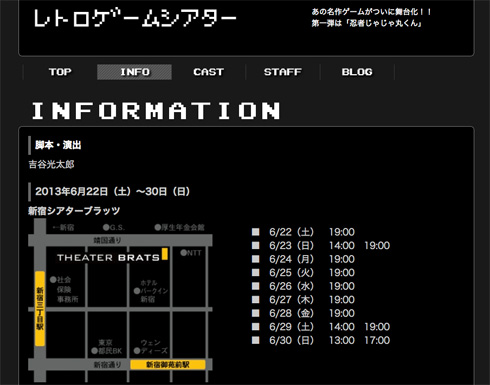Image resolution: width=490 pixels, height=385 pixels.
Task: Click the square bullet beside 6/26
Action: (256, 286)
